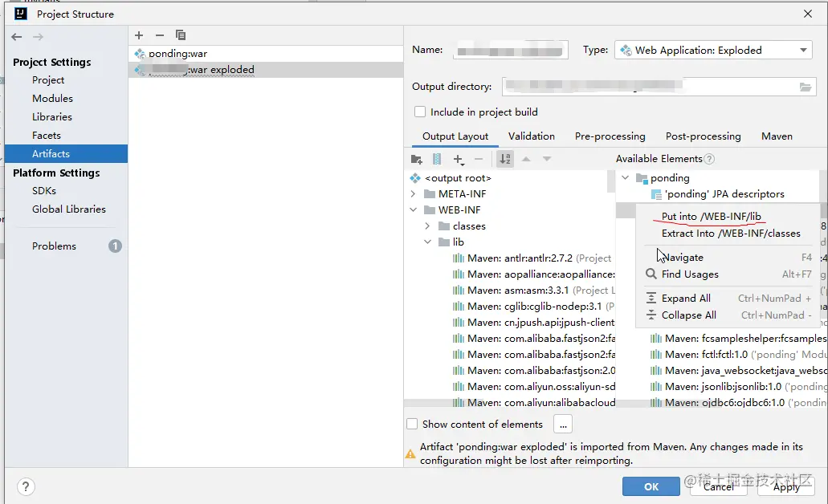
Task: Open Libraries settings
Action: click(x=51, y=117)
